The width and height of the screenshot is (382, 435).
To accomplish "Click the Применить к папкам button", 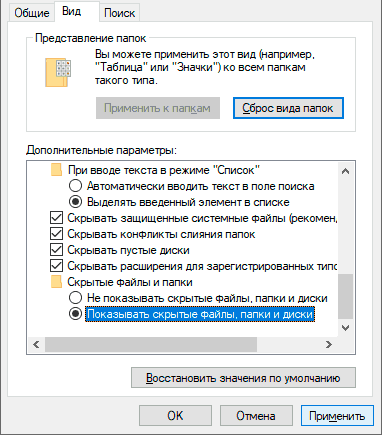I will tap(158, 108).
